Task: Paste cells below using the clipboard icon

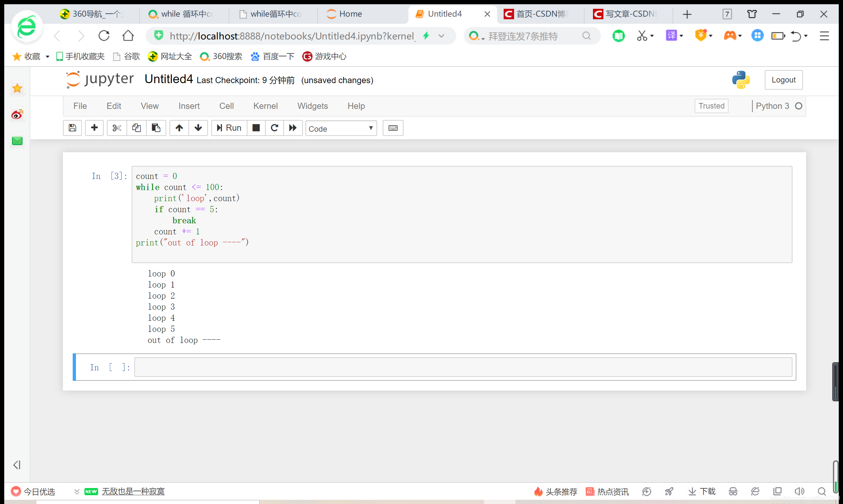Action: (156, 128)
